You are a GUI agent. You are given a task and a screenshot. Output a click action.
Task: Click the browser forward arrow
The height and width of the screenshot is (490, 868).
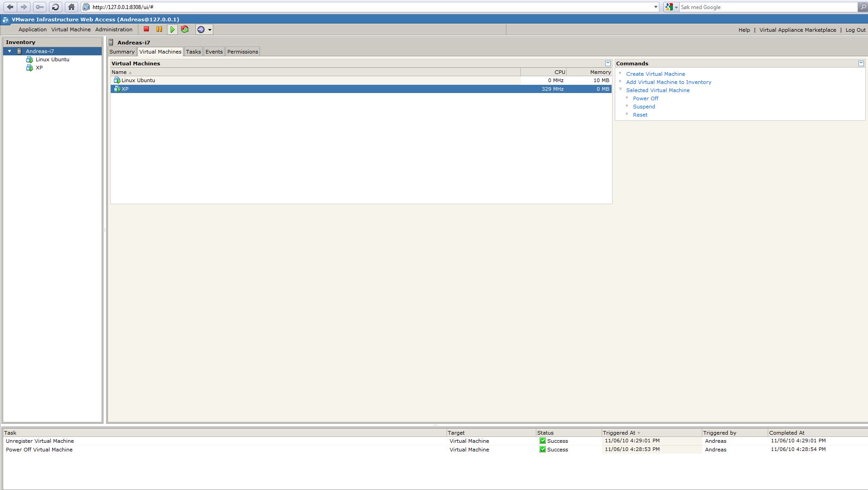click(x=24, y=7)
